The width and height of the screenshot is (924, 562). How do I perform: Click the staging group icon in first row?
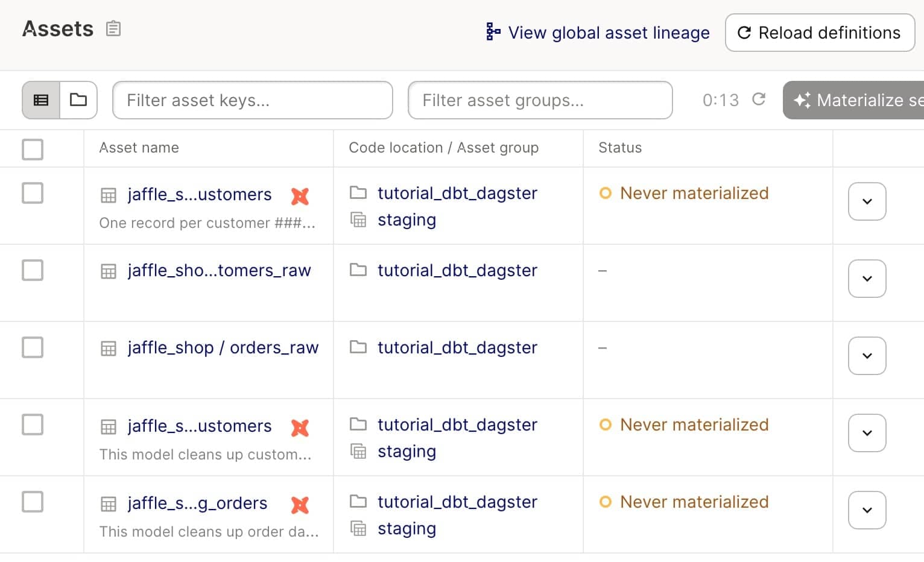(358, 220)
